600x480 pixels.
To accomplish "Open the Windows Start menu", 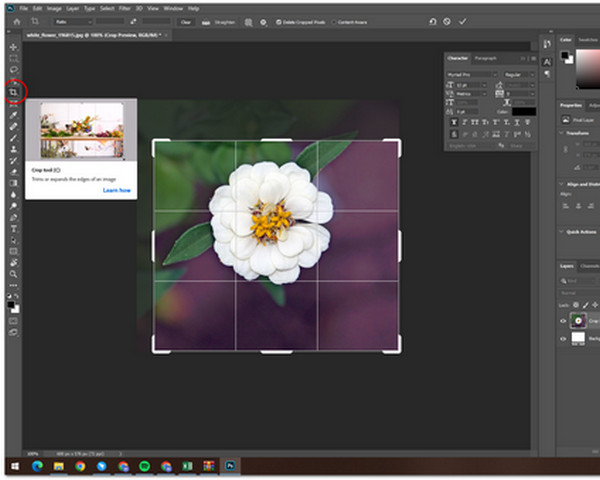I will click(x=15, y=466).
